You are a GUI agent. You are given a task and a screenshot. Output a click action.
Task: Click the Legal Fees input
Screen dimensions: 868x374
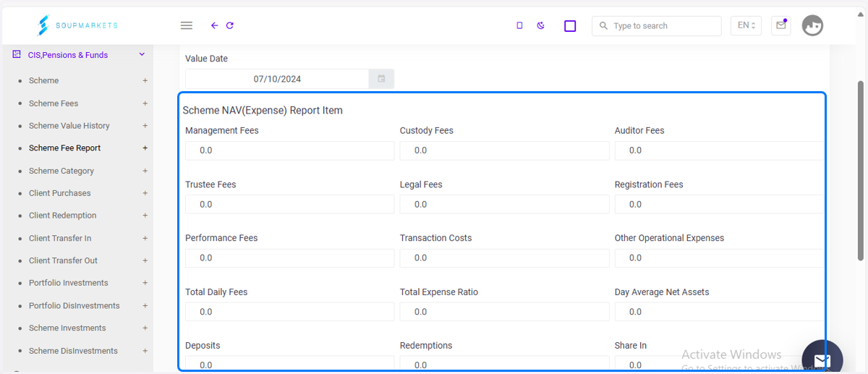pyautogui.click(x=504, y=204)
